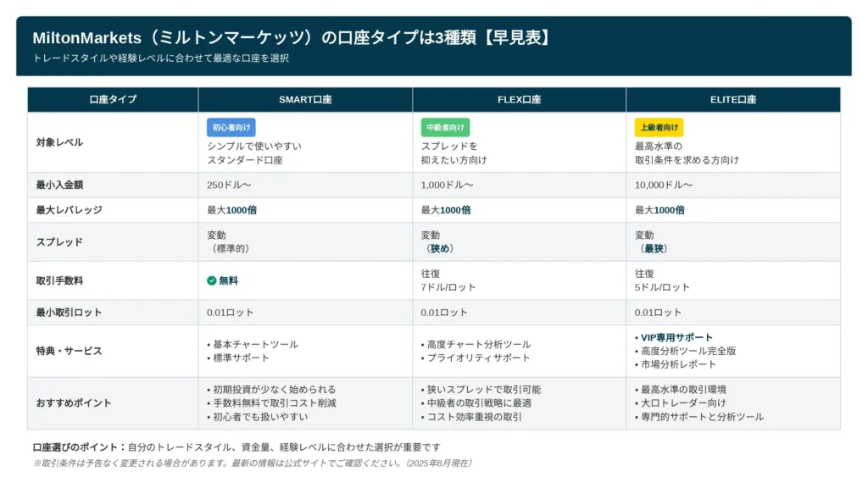Click the bold "VIP専用サポート" bullet

[x=674, y=337]
